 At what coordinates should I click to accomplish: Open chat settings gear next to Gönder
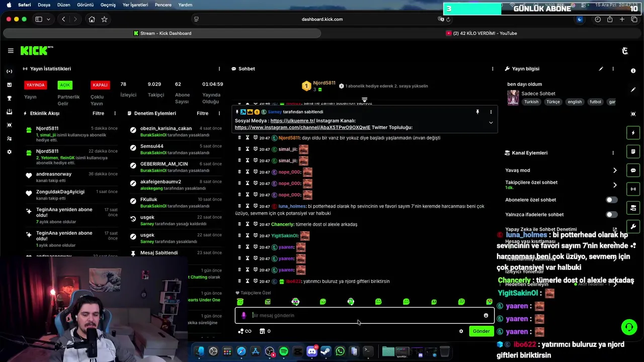point(461,331)
